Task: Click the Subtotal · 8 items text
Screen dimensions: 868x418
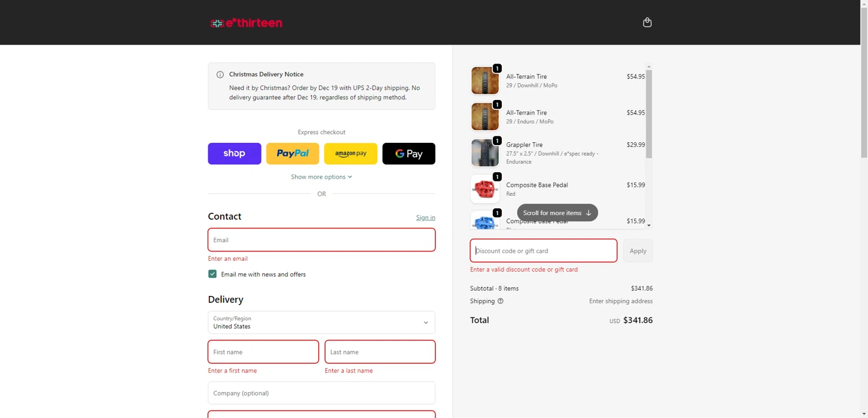Action: (x=494, y=288)
